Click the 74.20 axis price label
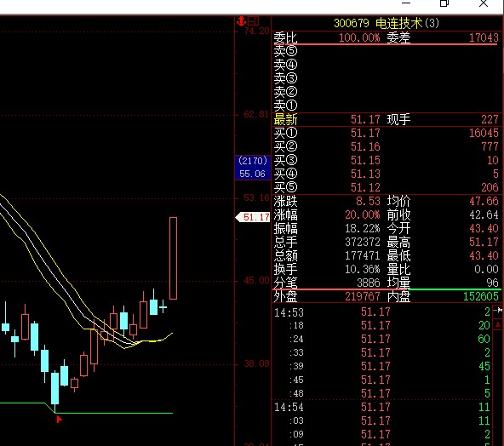Image resolution: width=504 pixels, height=446 pixels. click(x=256, y=31)
